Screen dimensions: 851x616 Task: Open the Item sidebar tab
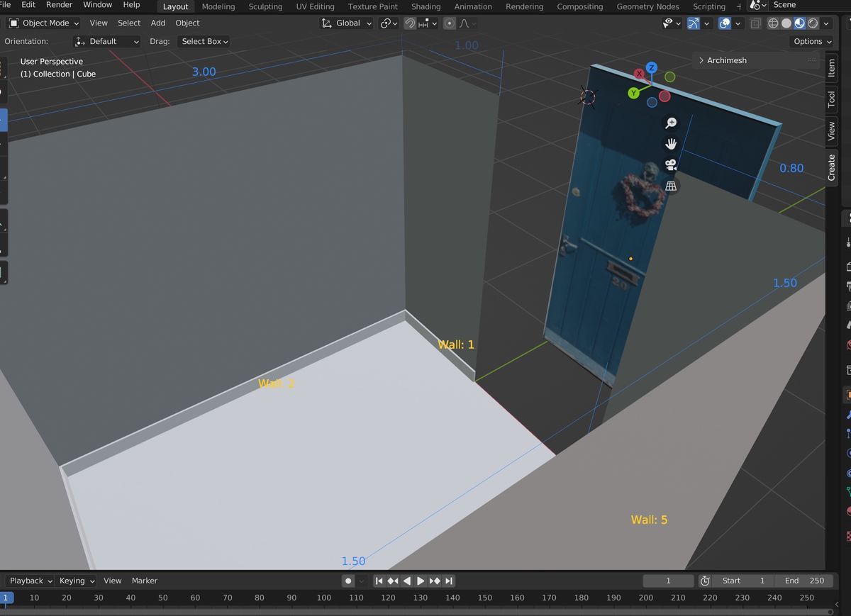click(x=832, y=68)
